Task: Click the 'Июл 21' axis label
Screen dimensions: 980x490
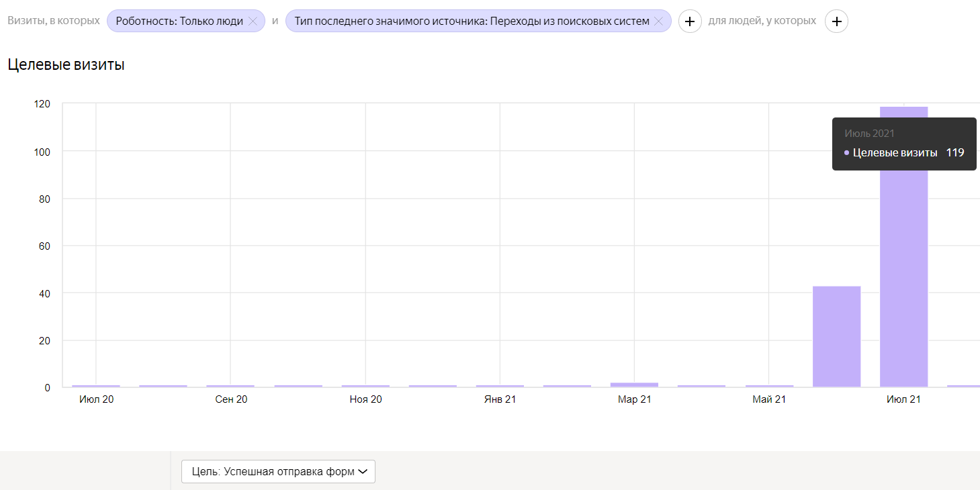Action: 903,399
